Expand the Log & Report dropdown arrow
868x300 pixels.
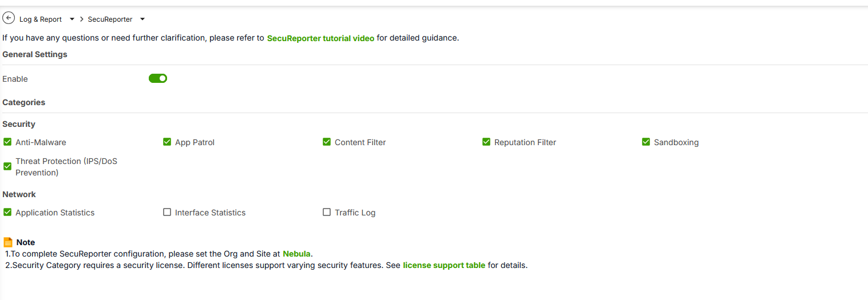pyautogui.click(x=72, y=19)
